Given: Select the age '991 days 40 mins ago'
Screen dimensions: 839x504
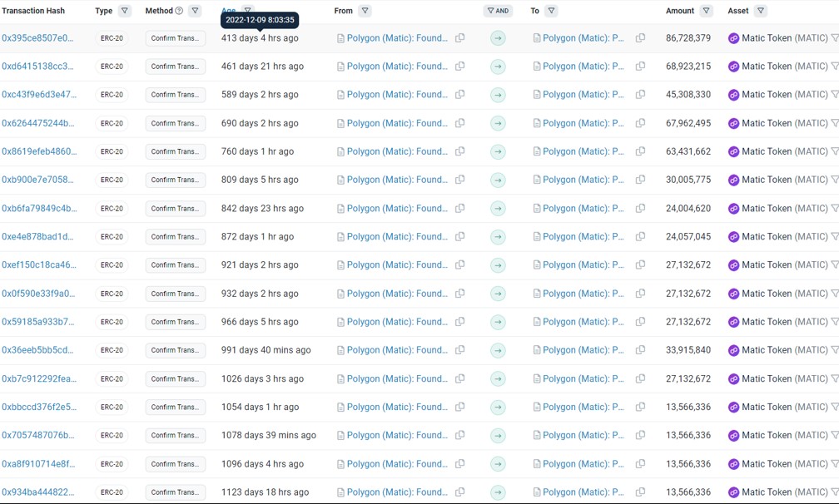Looking at the screenshot, I should click(x=266, y=350).
